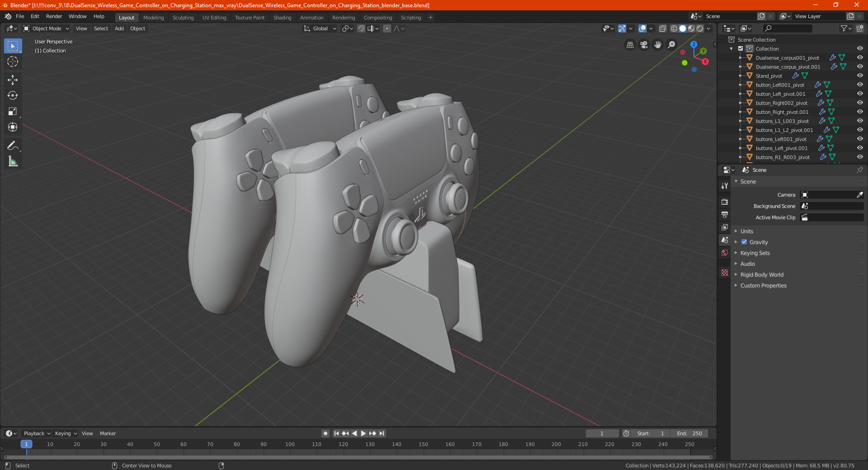This screenshot has width=868, height=470.
Task: Select the Measure tool
Action: tap(13, 161)
